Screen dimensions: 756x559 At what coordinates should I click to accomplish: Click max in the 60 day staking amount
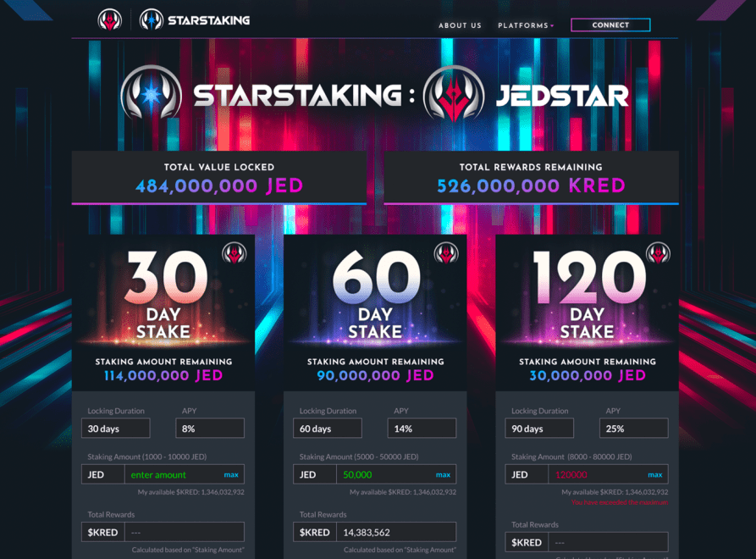coord(443,475)
